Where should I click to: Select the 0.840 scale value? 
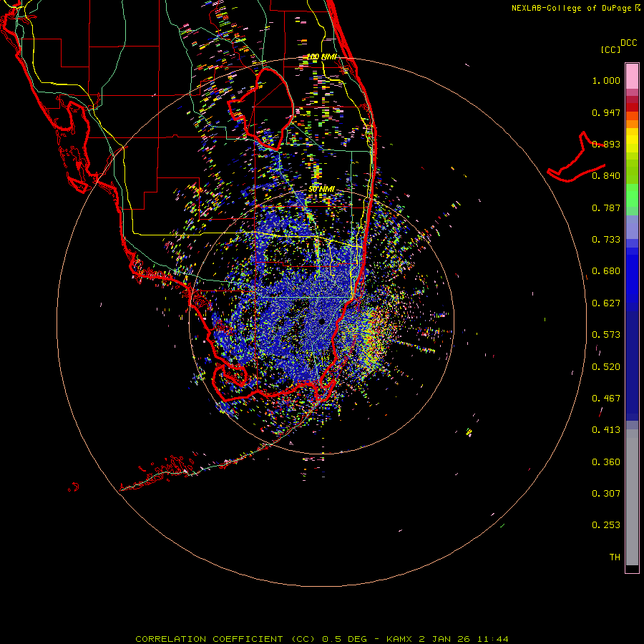pos(606,176)
